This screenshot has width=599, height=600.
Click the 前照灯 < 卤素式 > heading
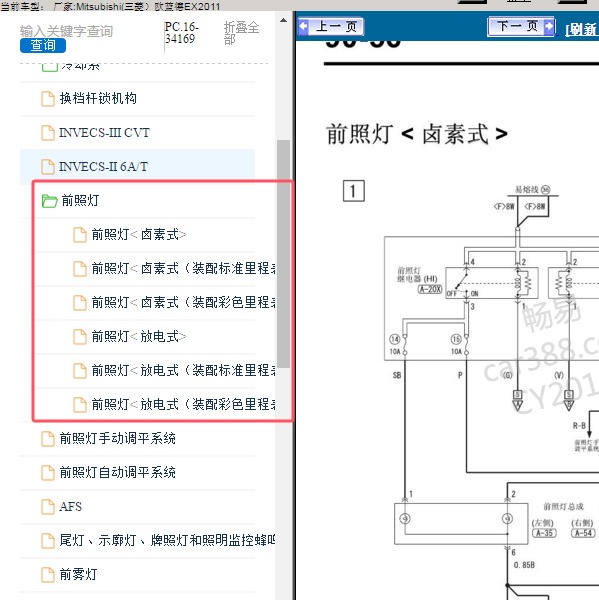[417, 134]
